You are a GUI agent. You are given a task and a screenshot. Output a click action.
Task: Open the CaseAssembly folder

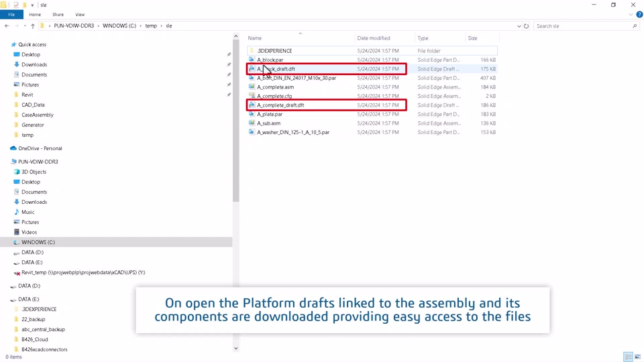point(38,115)
